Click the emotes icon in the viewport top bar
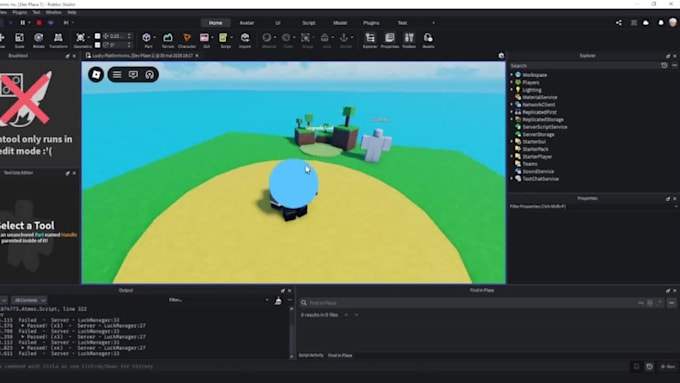The image size is (680, 383). (150, 75)
